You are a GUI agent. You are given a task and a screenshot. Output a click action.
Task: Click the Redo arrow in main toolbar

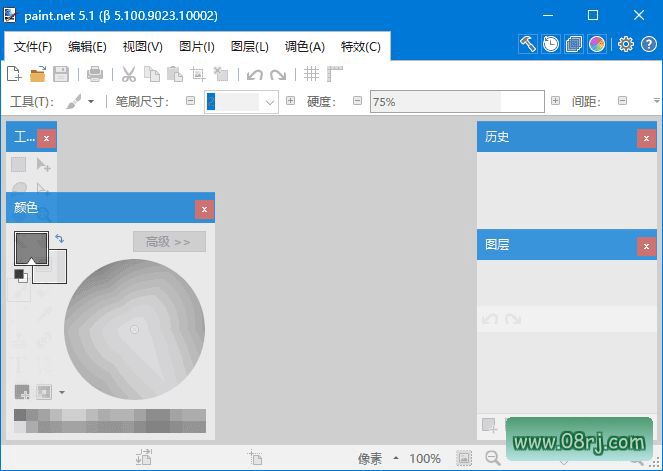click(278, 75)
